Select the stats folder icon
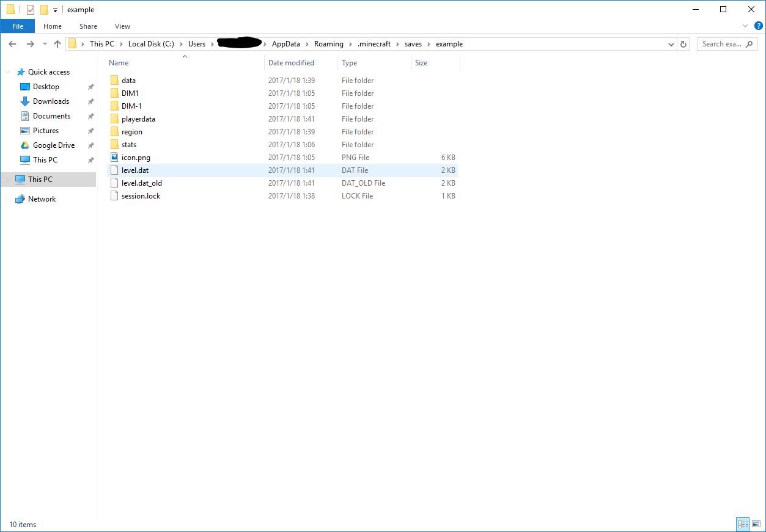The width and height of the screenshot is (766, 532). [114, 145]
